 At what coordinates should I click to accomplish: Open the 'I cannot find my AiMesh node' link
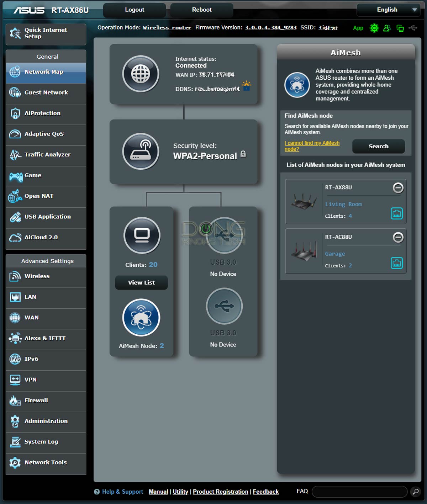coord(312,146)
